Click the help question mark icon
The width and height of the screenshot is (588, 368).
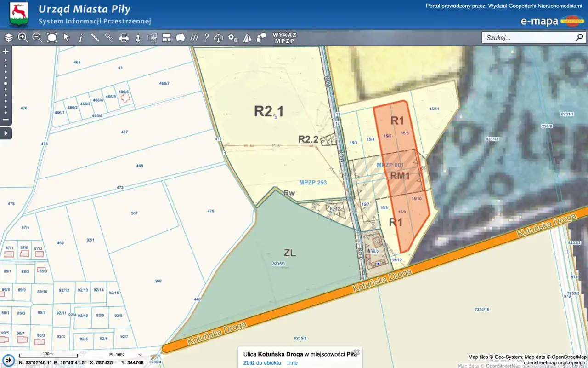[207, 38]
